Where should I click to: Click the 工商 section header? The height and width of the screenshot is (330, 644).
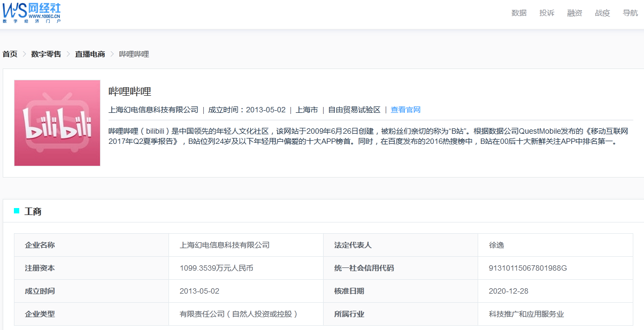click(33, 211)
